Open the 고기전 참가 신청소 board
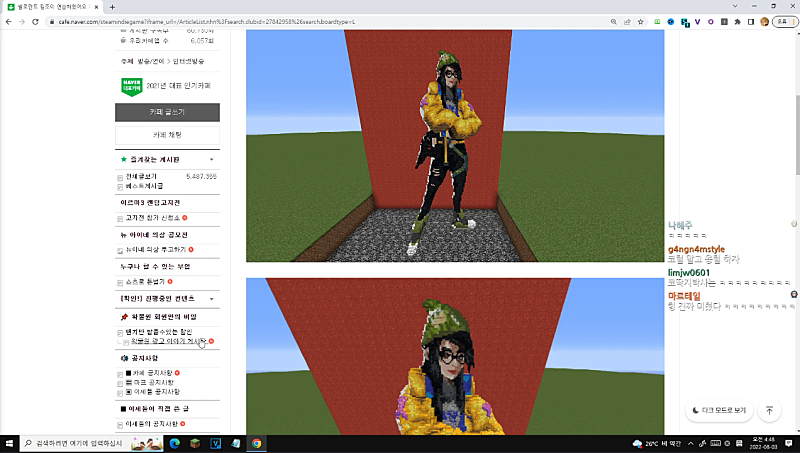 (153, 218)
